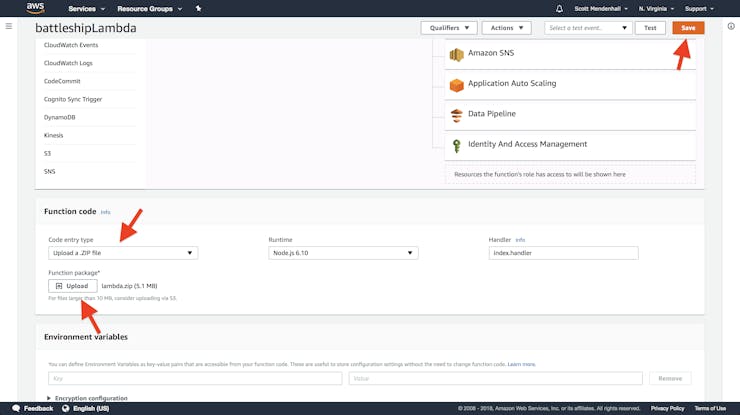Viewport: 740px width, 415px height.
Task: Click the Amazon SNS service icon
Action: (x=456, y=55)
